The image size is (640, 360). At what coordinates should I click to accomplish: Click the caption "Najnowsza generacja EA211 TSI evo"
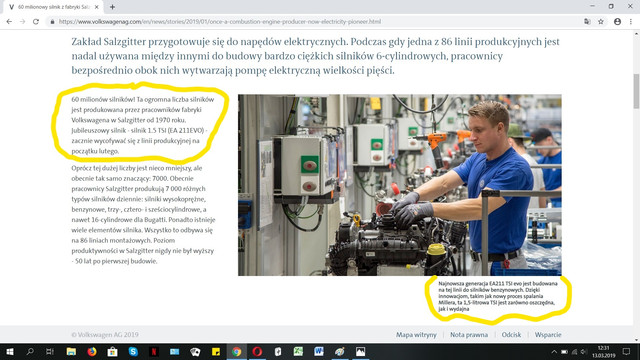[498, 296]
